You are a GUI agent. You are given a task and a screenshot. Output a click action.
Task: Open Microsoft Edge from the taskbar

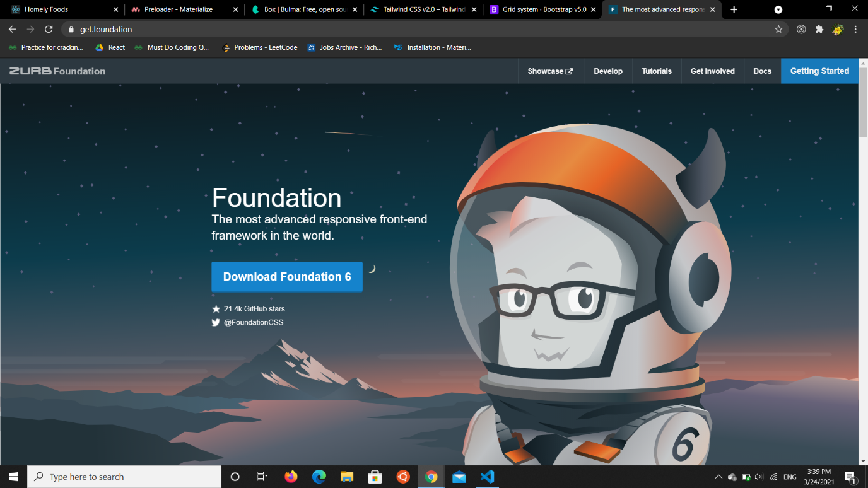pos(319,477)
